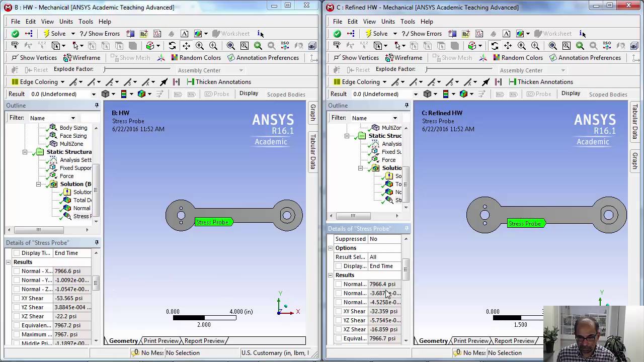Screen dimensions: 644x362
Task: Pin the Outline panel in B: HW
Action: click(97, 106)
